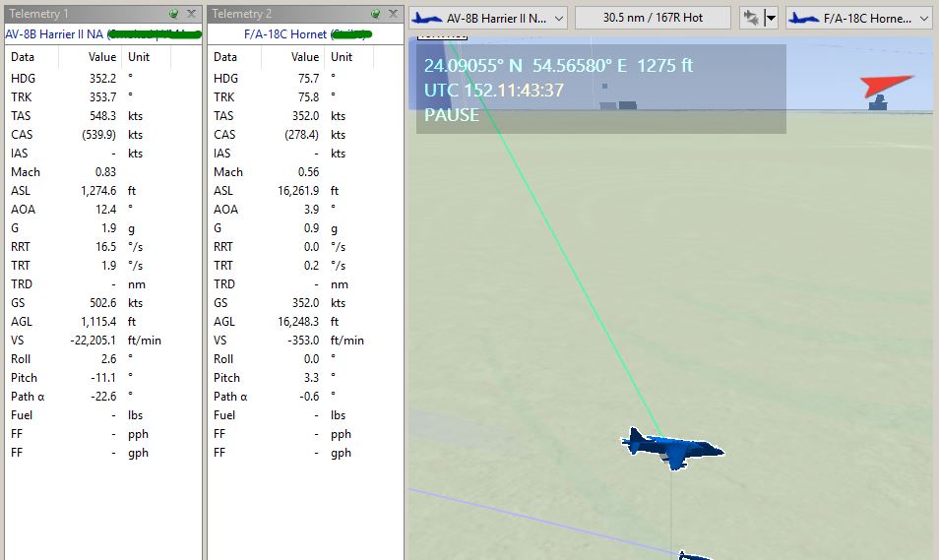This screenshot has height=560, width=939.
Task: Select Pitch value -11.1 in Telemetry 1
Action: tap(103, 378)
